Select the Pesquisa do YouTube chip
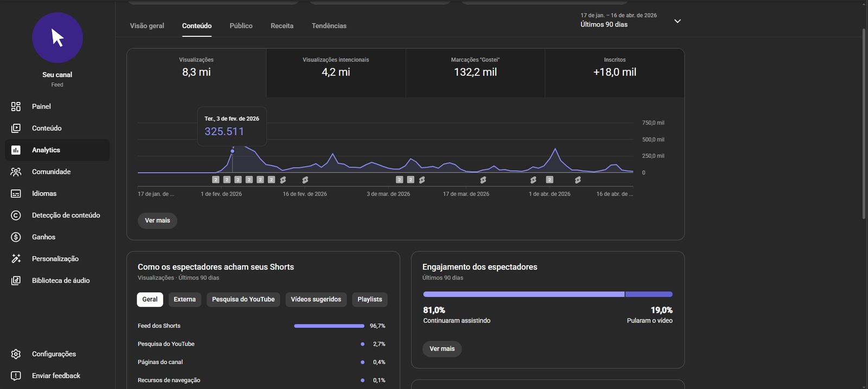The height and width of the screenshot is (389, 868). [x=243, y=299]
